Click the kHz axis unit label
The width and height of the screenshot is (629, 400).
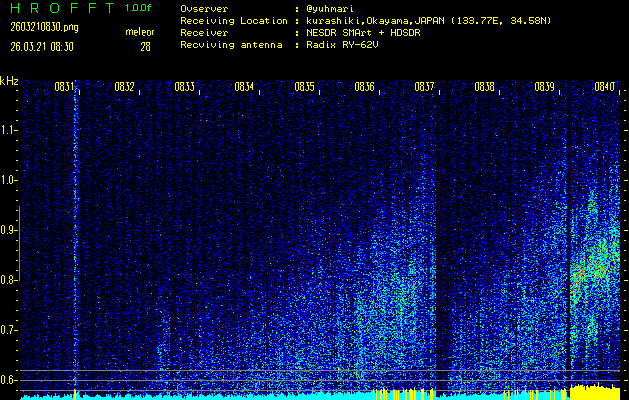[x=9, y=81]
